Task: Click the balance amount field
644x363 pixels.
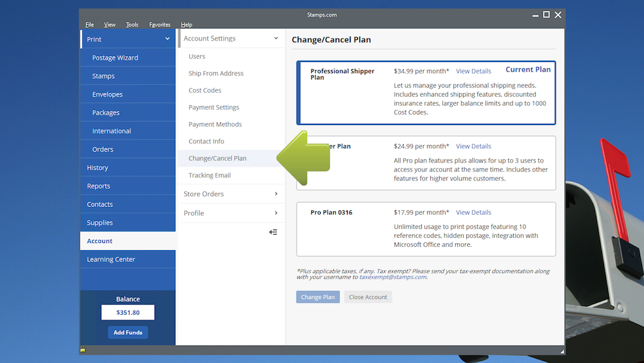Action: pos(128,313)
